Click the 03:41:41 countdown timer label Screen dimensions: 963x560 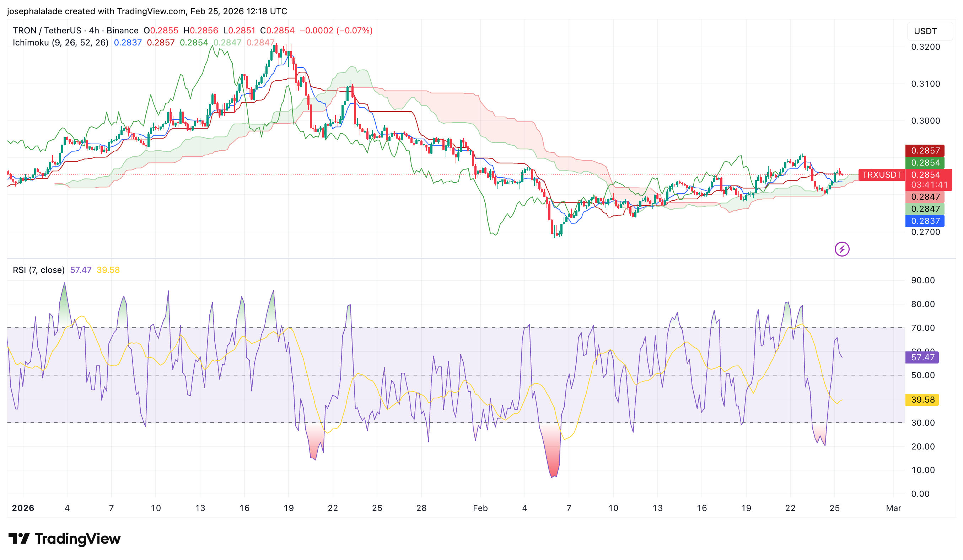pyautogui.click(x=929, y=185)
